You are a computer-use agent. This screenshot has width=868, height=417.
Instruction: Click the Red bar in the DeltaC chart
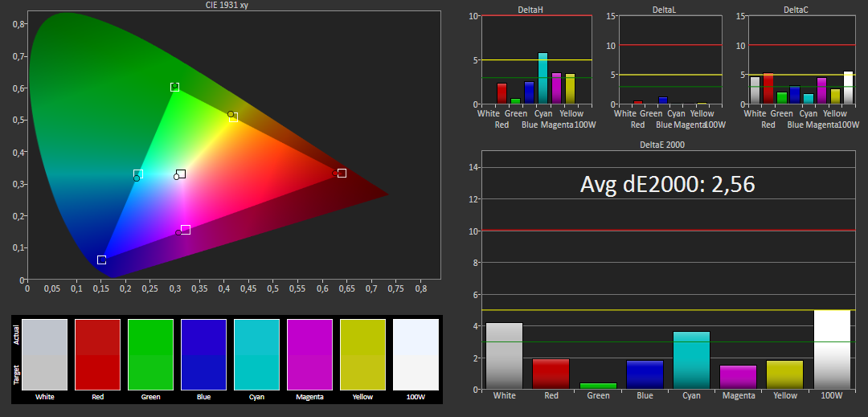pos(768,88)
